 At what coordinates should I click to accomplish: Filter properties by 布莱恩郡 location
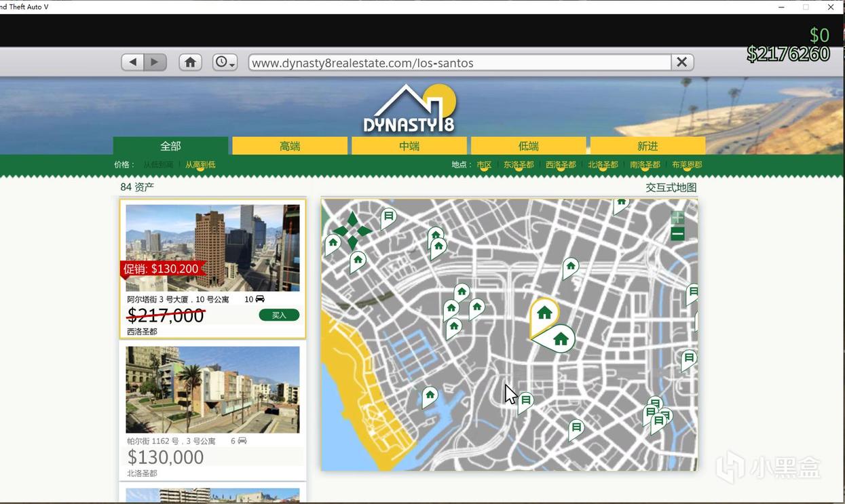point(687,165)
